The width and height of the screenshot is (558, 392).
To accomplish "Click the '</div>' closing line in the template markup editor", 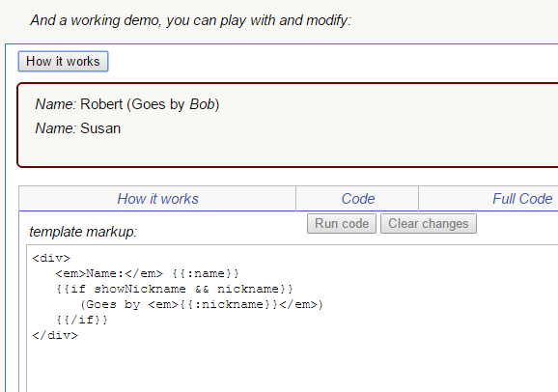I will coord(55,335).
